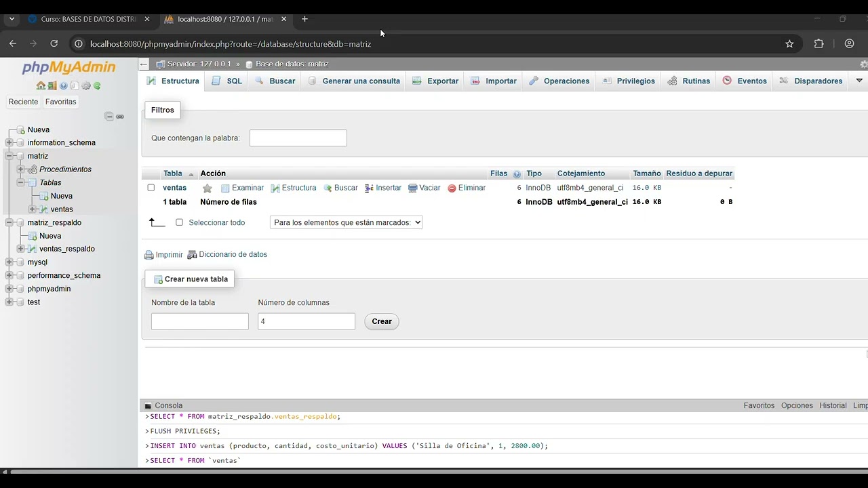Click the check-all up arrow icon
This screenshot has height=488, width=868.
[157, 222]
